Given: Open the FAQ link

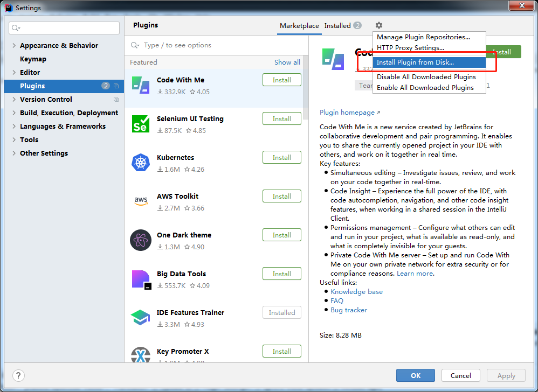Looking at the screenshot, I should [336, 300].
